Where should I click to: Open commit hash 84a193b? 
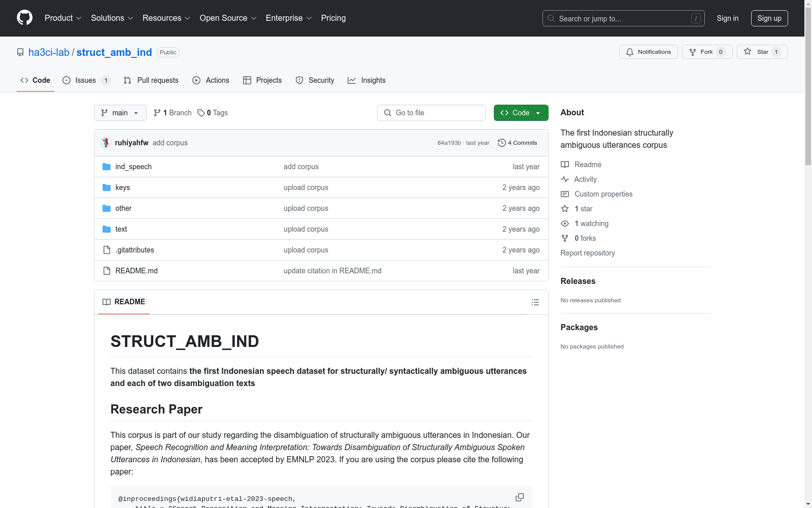[x=449, y=143]
